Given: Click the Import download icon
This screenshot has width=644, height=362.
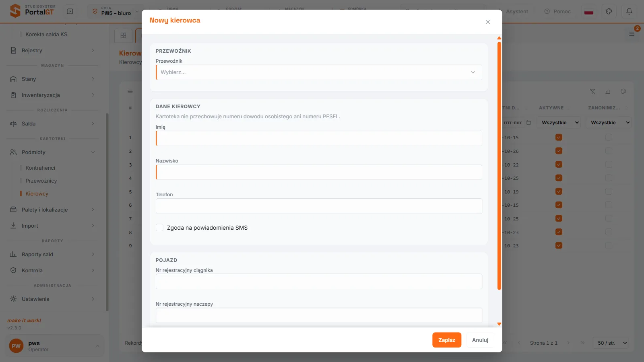Looking at the screenshot, I should (x=13, y=226).
